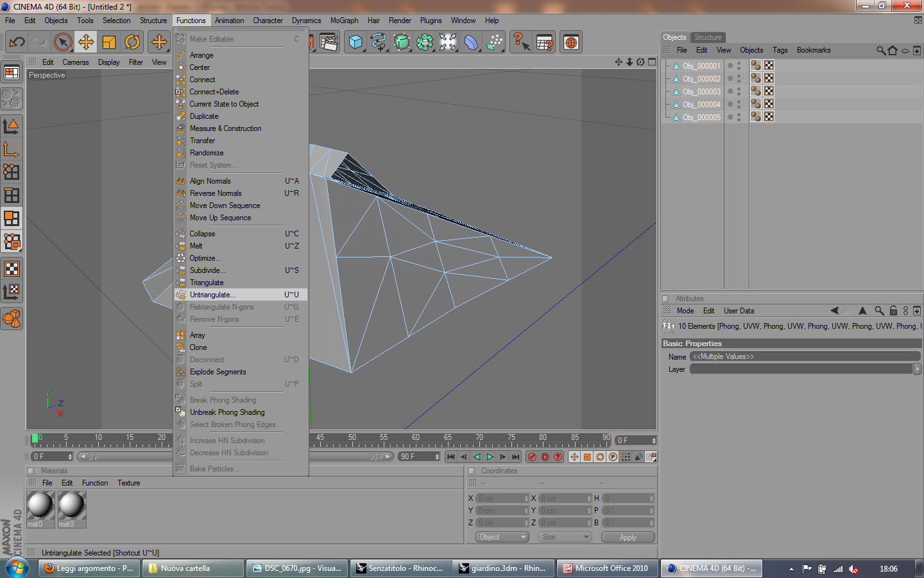
Task: Click the green timeline current-frame marker
Action: (x=35, y=438)
